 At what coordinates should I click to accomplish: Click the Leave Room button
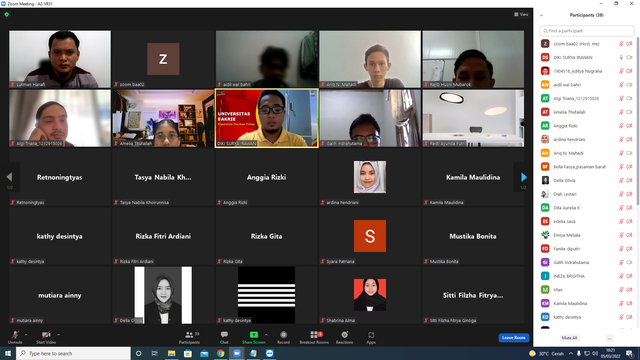513,338
